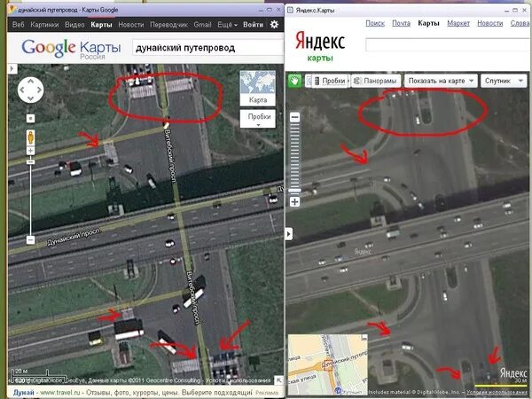Click the Google Maps zoom out minus button

(x=30, y=240)
